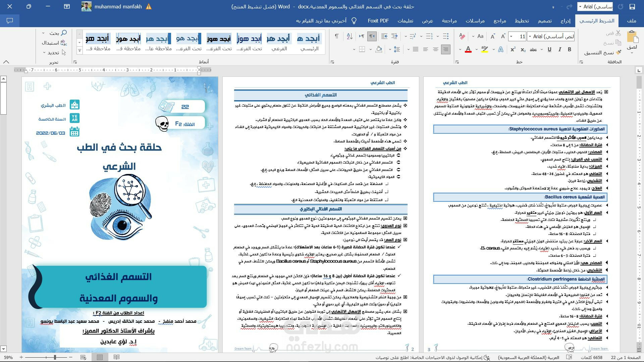
Task: Expand the Styles gallery More arrow
Action: [79, 51]
